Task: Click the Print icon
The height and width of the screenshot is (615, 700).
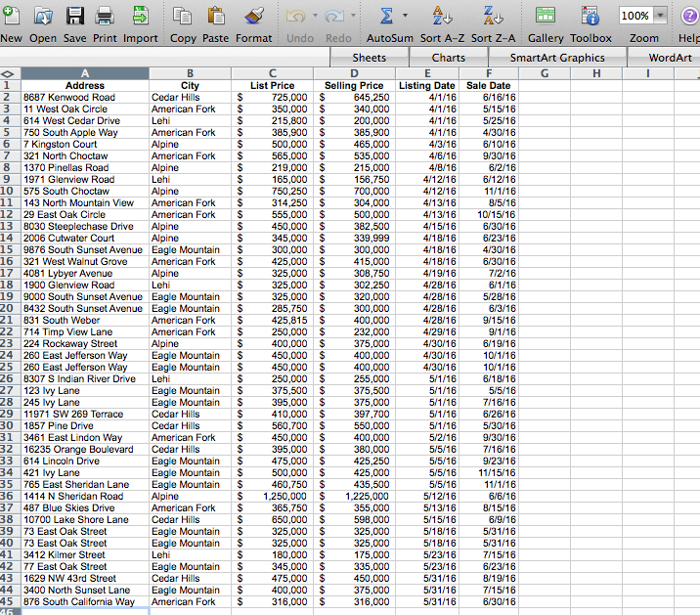Action: click(105, 16)
